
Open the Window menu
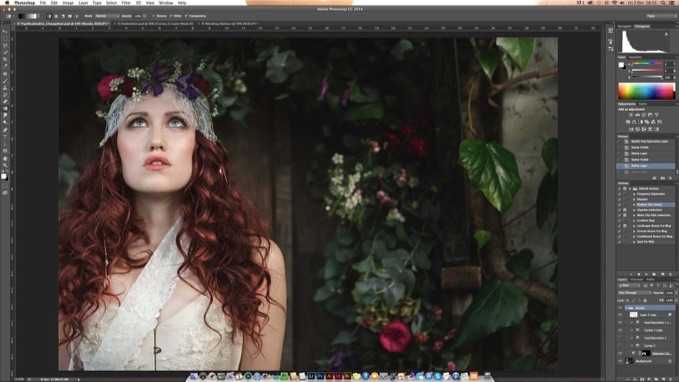166,3
